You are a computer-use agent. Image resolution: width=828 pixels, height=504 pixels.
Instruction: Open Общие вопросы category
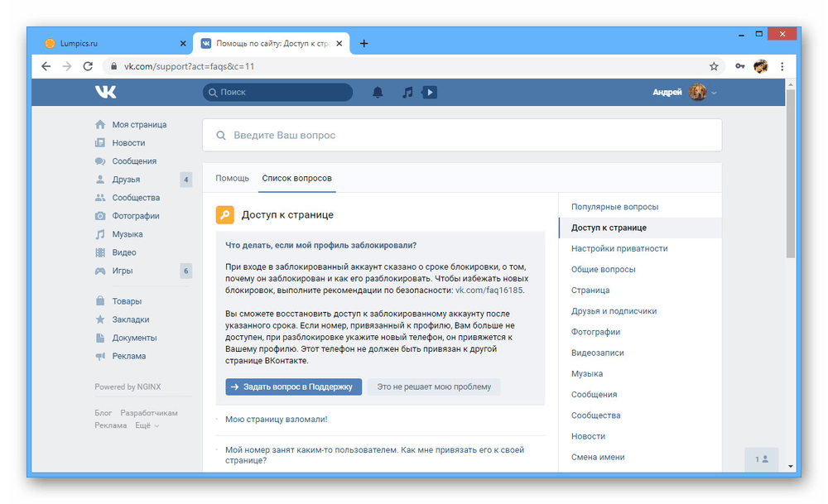click(603, 269)
